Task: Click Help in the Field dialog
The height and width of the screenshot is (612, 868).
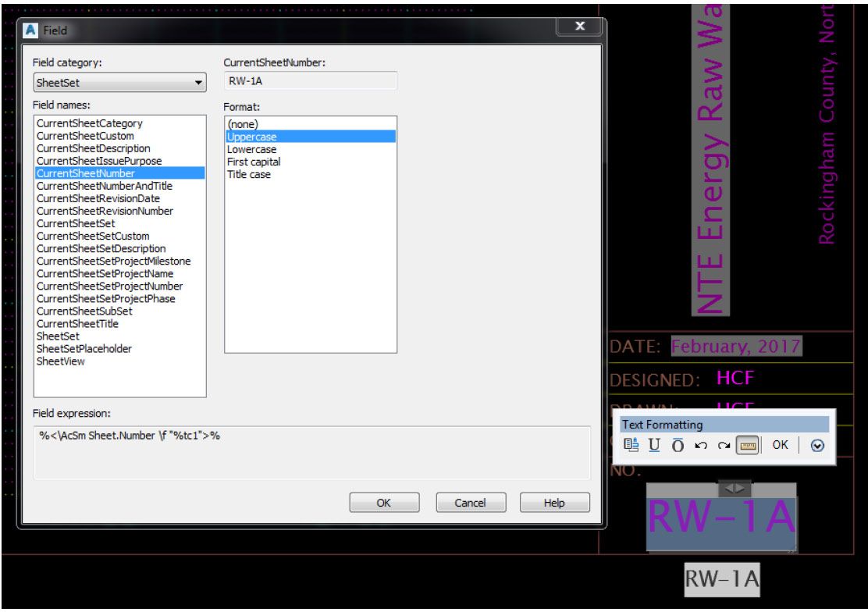Action: pos(555,502)
